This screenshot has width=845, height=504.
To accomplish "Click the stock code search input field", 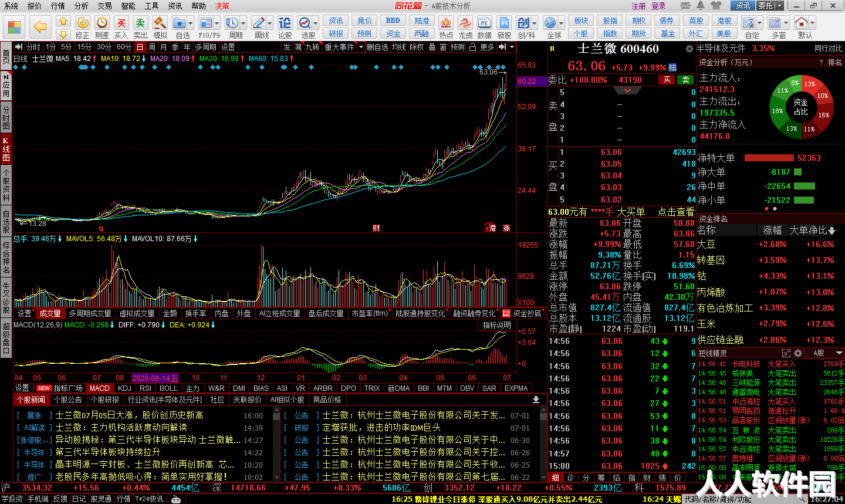I will [x=745, y=499].
